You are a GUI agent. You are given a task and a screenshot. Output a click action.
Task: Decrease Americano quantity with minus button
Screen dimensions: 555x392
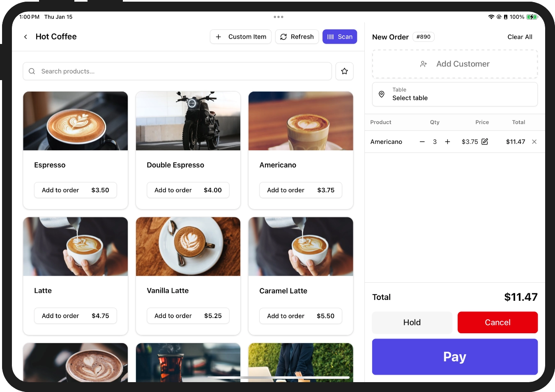tap(422, 142)
